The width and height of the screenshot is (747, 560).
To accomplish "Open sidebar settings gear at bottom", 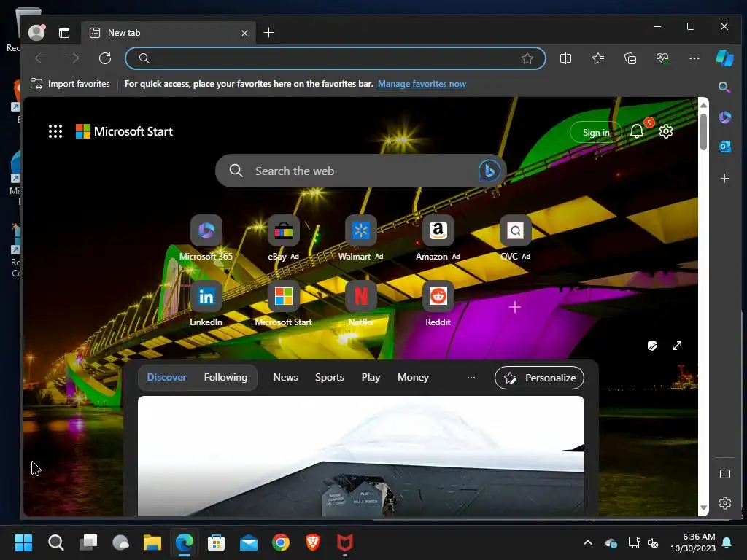I will coord(724,503).
